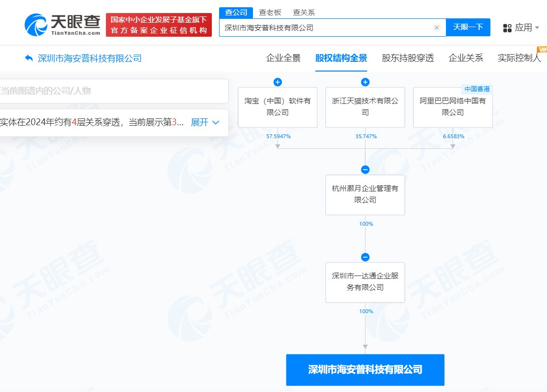
Task: Click the TianYanCha logo
Action: tap(62, 25)
